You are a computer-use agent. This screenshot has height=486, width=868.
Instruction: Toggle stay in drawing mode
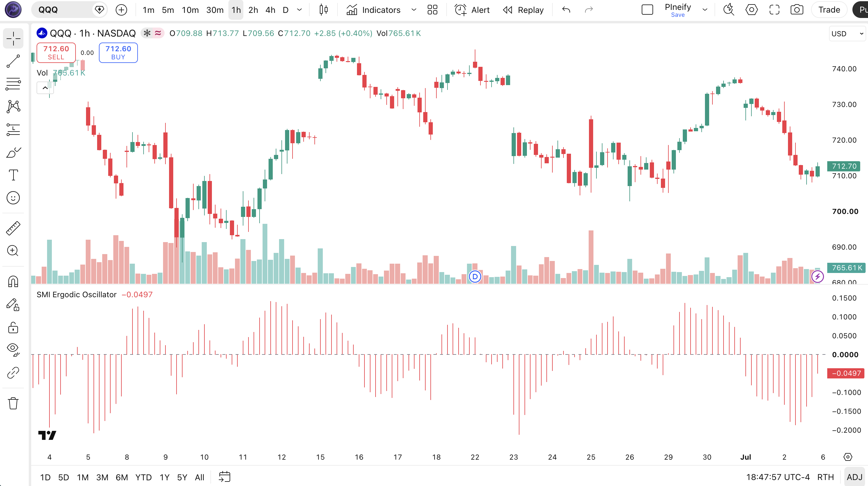[13, 305]
